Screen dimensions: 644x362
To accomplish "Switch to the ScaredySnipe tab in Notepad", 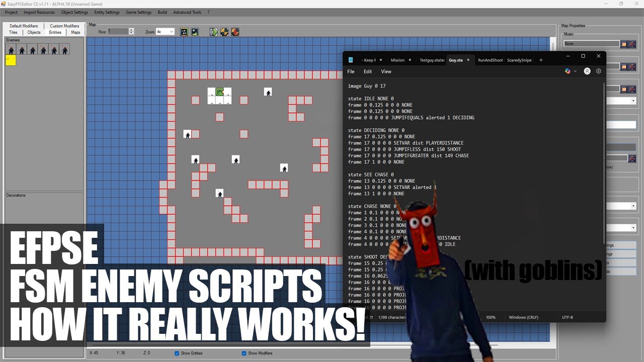I will 519,60.
